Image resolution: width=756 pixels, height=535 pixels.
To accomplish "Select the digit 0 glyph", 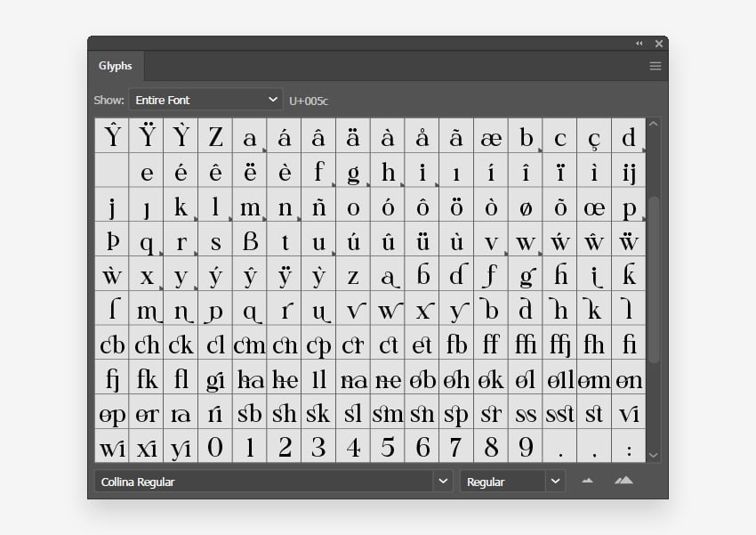I will (215, 447).
